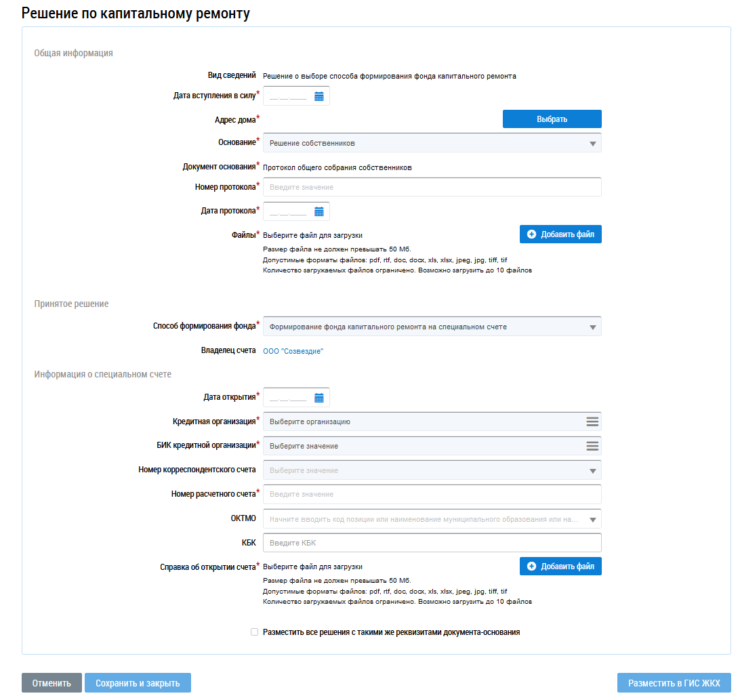The height and width of the screenshot is (700, 740).
Task: Expand the Основание dropdown
Action: click(432, 143)
